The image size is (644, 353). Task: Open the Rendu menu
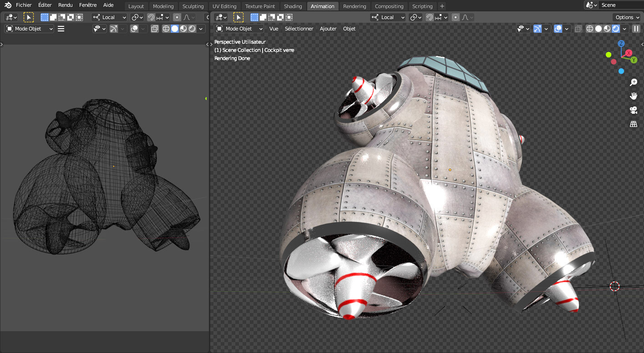(65, 5)
